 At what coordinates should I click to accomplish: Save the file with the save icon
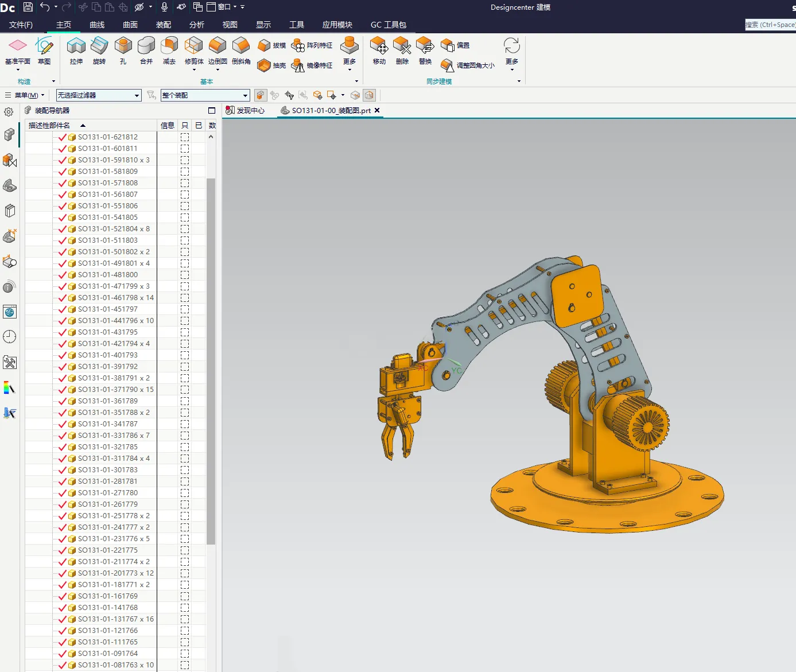click(x=28, y=7)
